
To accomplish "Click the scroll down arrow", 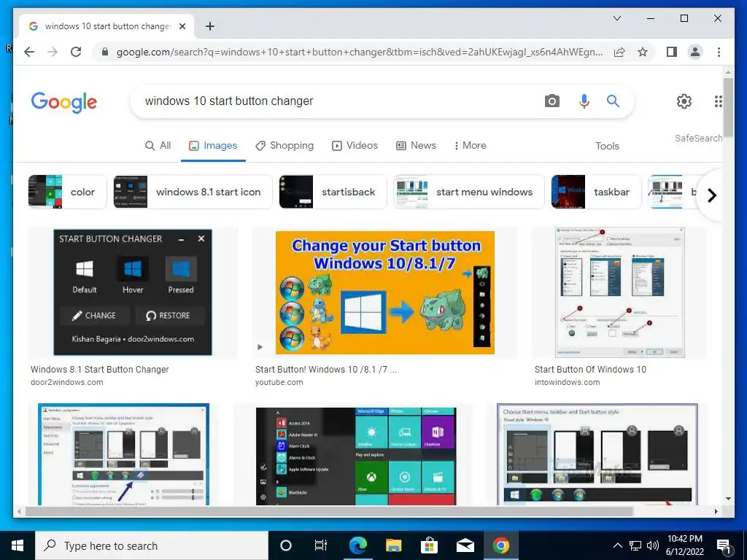I will [x=728, y=499].
